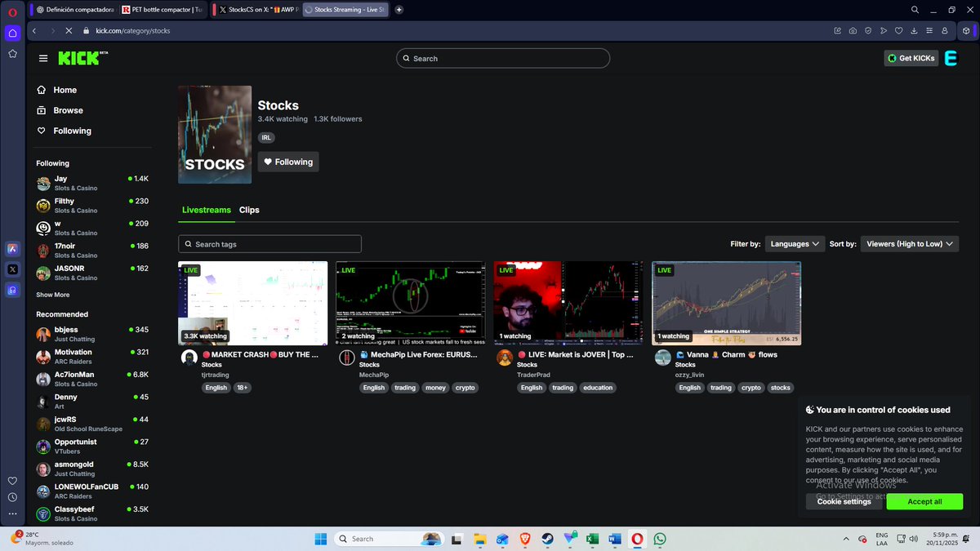Open the TraderPrad channel link
This screenshot has height=551, width=980.
tap(534, 375)
